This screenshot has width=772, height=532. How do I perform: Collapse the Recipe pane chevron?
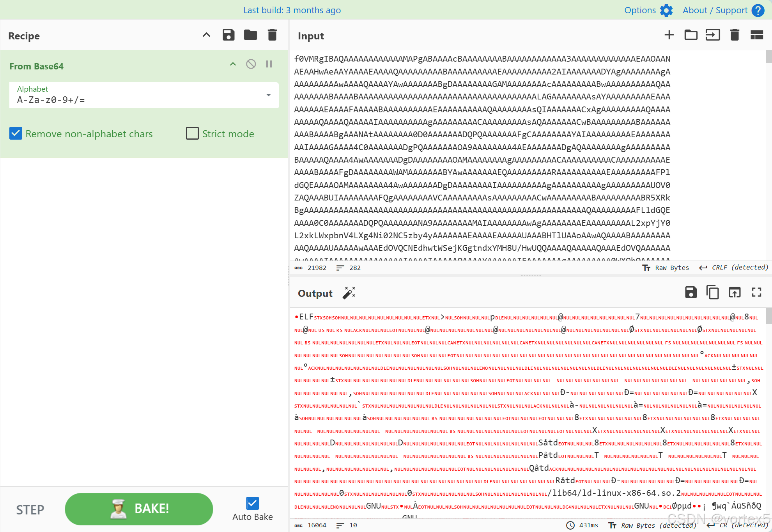pos(206,35)
